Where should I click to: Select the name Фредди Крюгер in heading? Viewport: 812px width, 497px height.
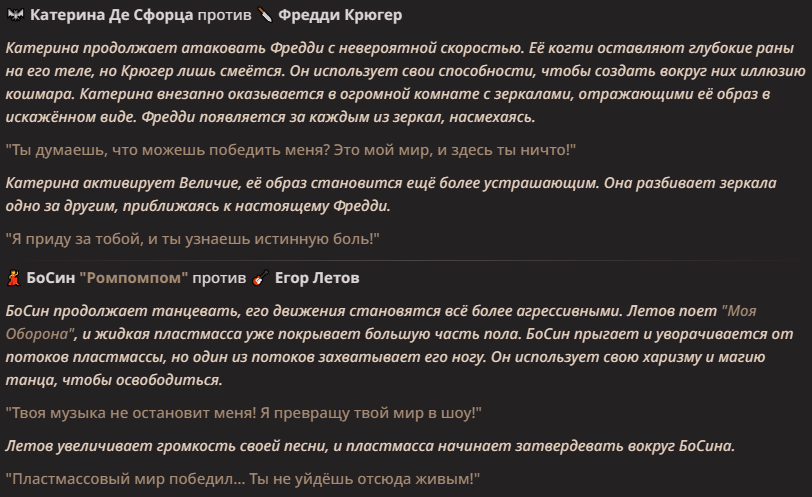coord(340,15)
